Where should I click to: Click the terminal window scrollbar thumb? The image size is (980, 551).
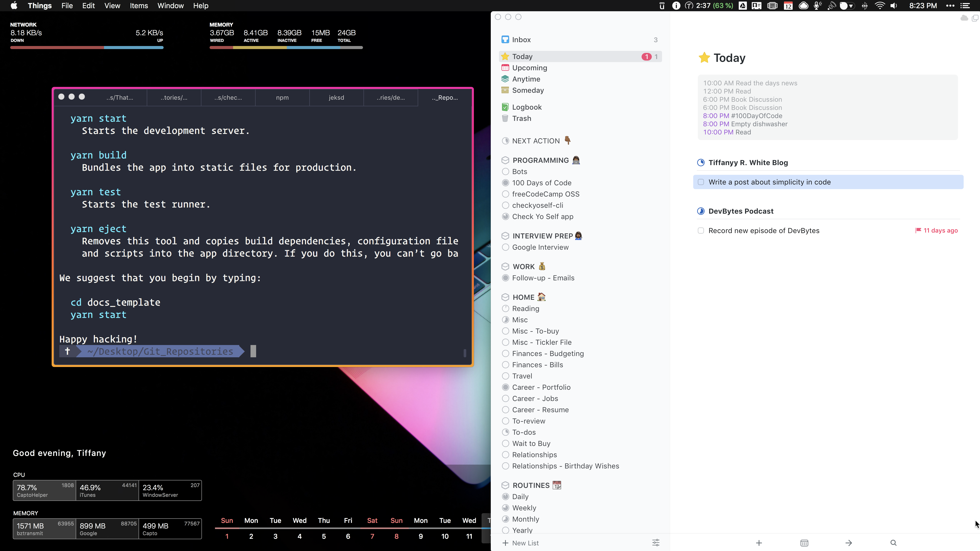click(x=464, y=353)
